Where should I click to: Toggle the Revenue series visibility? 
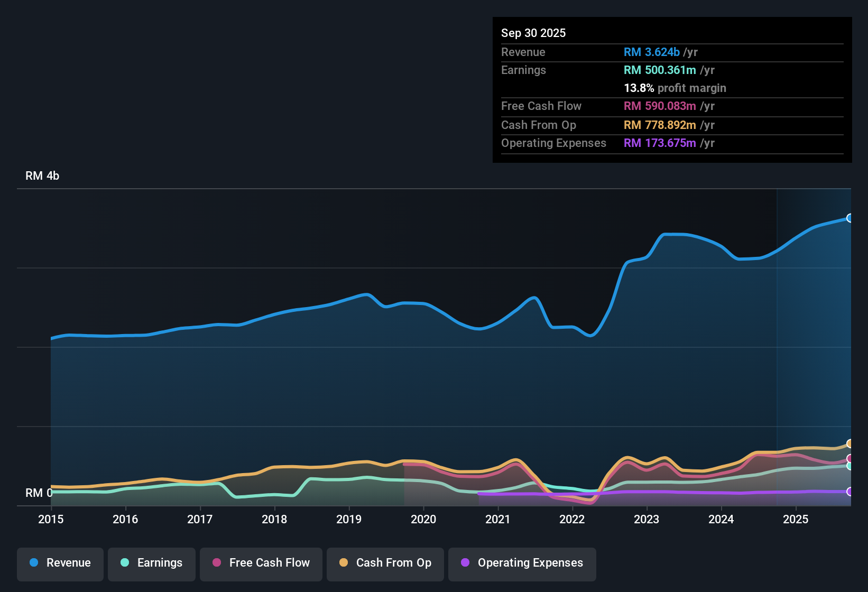[x=60, y=563]
